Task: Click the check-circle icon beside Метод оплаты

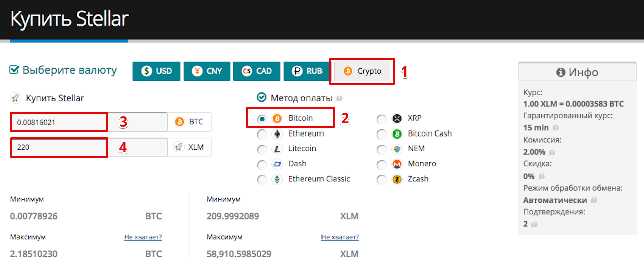Action: tap(261, 97)
